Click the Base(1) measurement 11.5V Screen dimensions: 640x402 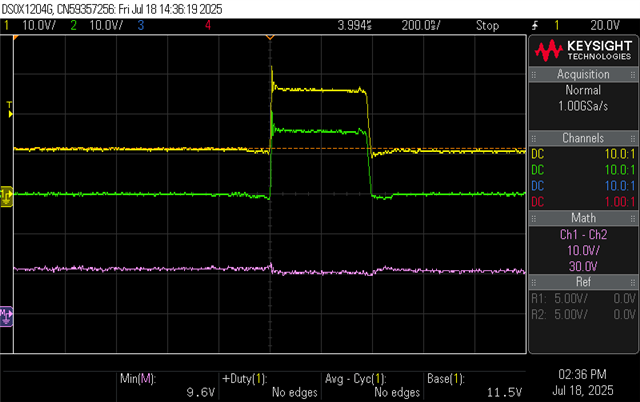point(475,385)
